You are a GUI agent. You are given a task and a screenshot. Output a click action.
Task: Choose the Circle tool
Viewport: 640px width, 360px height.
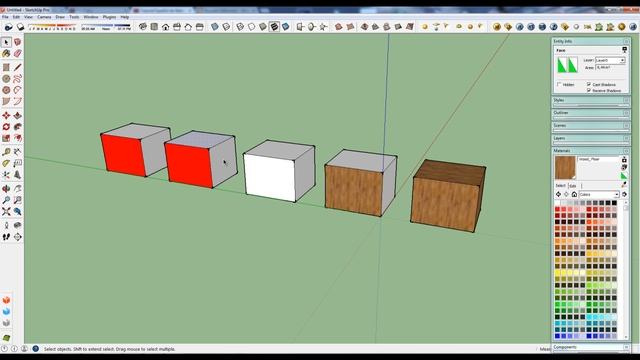(x=6, y=78)
